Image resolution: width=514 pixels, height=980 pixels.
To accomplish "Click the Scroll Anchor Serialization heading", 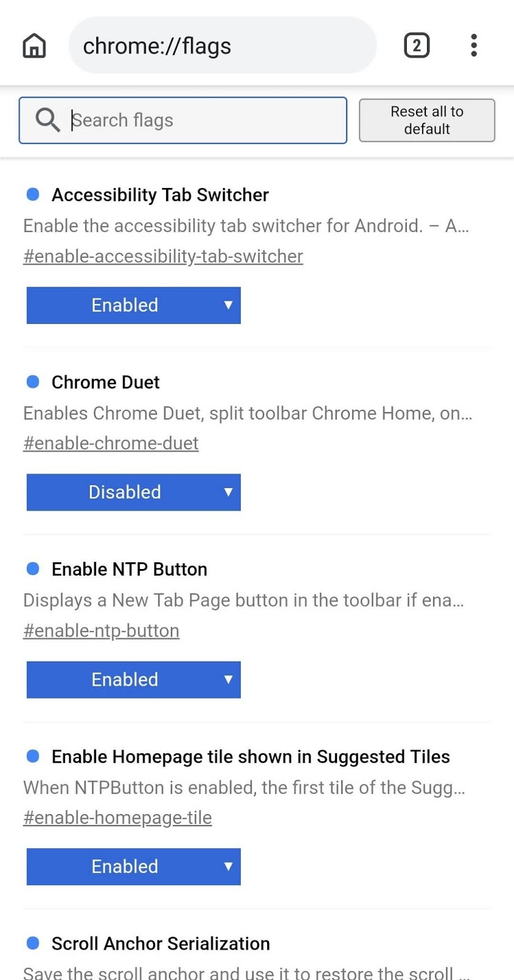I will [160, 943].
